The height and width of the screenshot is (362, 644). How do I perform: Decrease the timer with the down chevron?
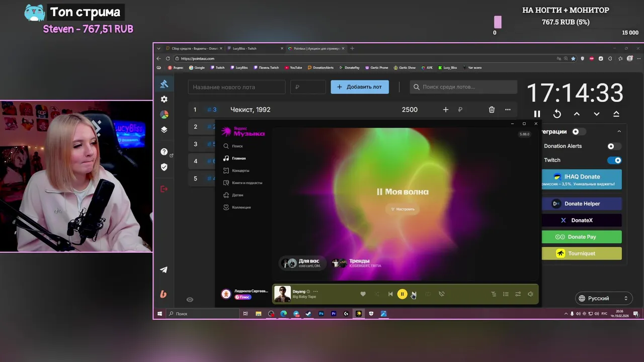point(596,114)
